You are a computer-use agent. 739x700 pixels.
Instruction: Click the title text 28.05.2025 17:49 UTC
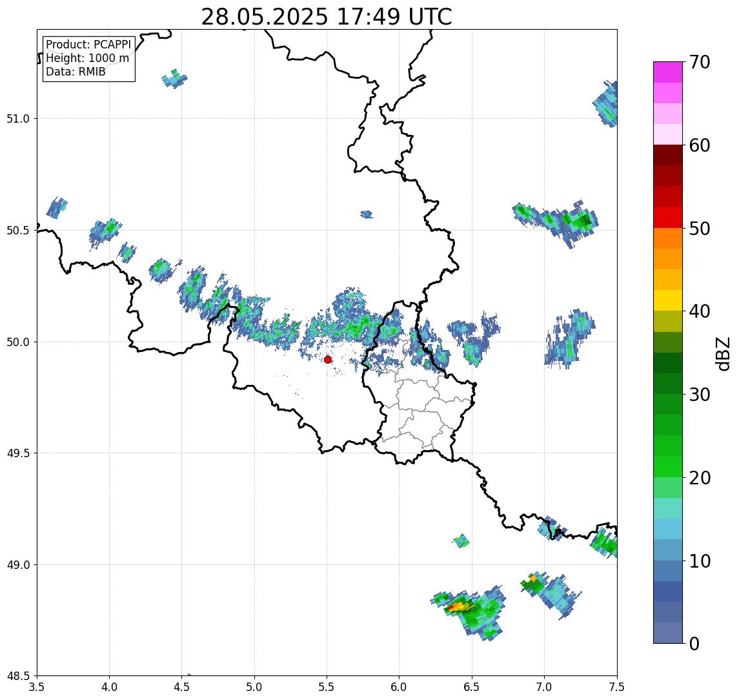(327, 17)
